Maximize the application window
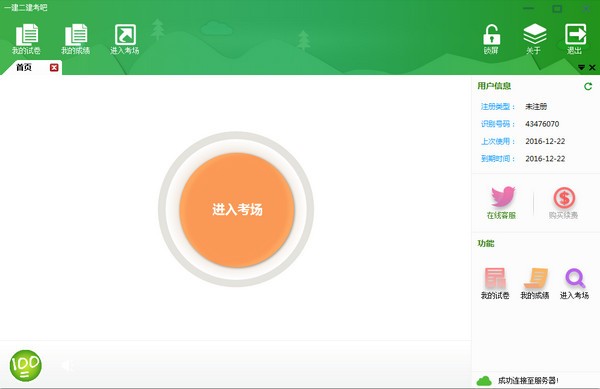Image resolution: width=600 pixels, height=389 pixels. point(557,8)
